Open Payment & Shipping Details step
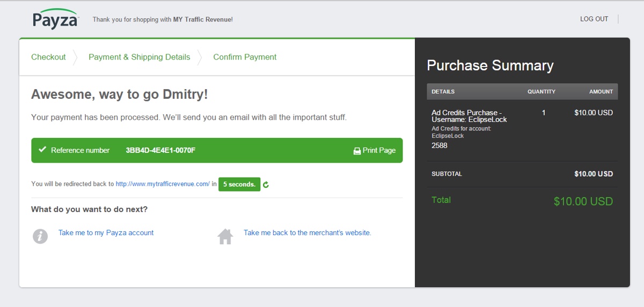 click(x=140, y=57)
